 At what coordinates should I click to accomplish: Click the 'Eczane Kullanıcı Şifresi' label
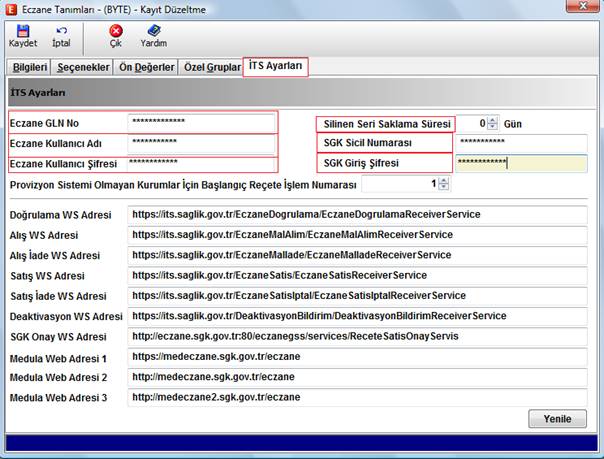63,164
